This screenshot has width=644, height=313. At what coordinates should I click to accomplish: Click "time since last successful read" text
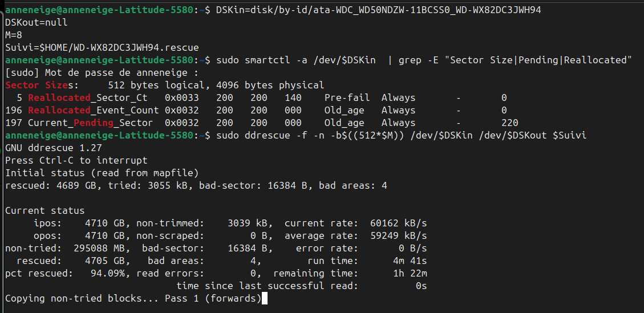[268, 286]
